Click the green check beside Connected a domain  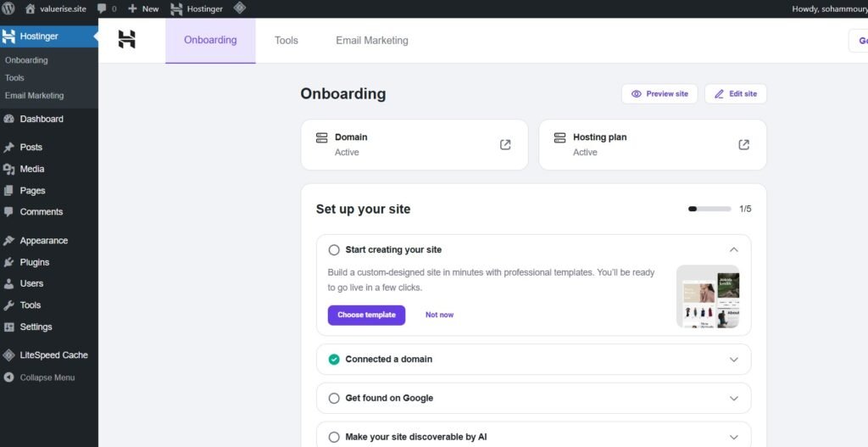tap(334, 360)
